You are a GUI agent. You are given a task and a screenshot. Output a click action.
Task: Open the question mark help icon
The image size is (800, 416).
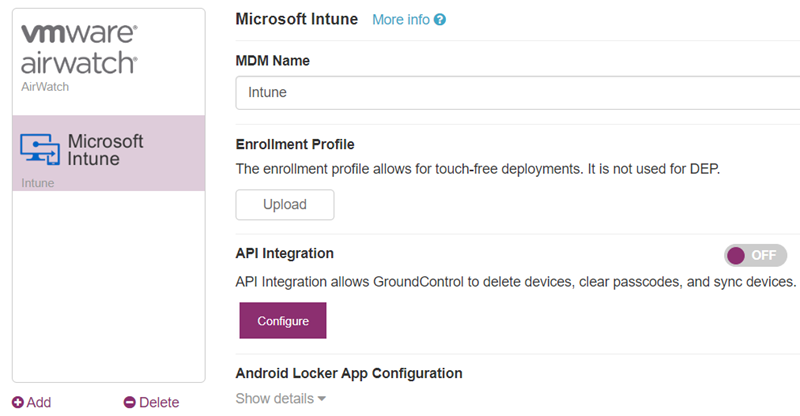coord(440,20)
